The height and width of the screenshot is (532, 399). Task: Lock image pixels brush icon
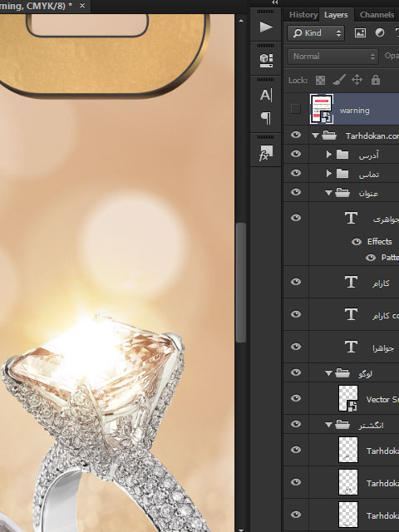(339, 80)
